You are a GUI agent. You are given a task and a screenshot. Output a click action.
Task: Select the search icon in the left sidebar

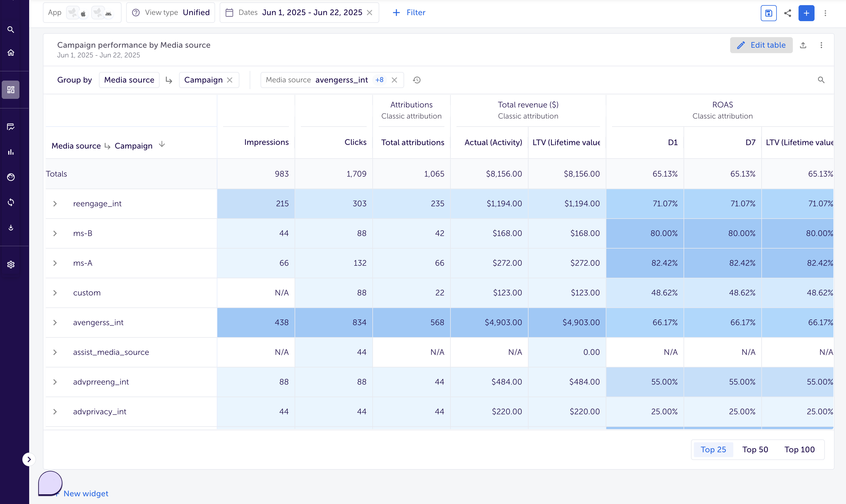(11, 29)
